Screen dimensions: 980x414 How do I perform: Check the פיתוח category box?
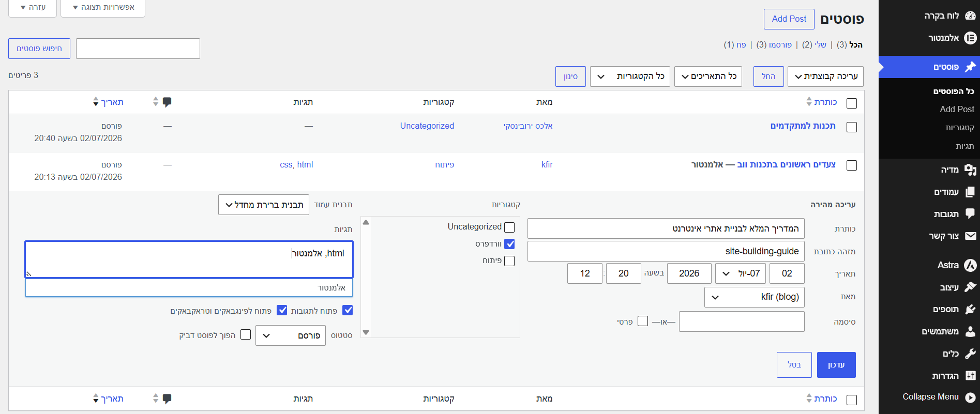pos(509,261)
